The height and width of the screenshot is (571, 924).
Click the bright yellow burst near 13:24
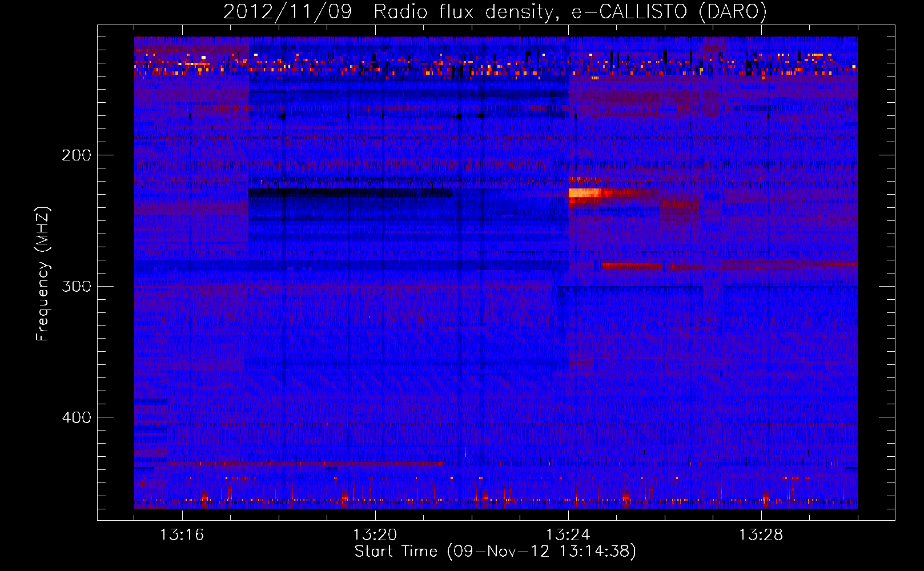pyautogui.click(x=585, y=193)
